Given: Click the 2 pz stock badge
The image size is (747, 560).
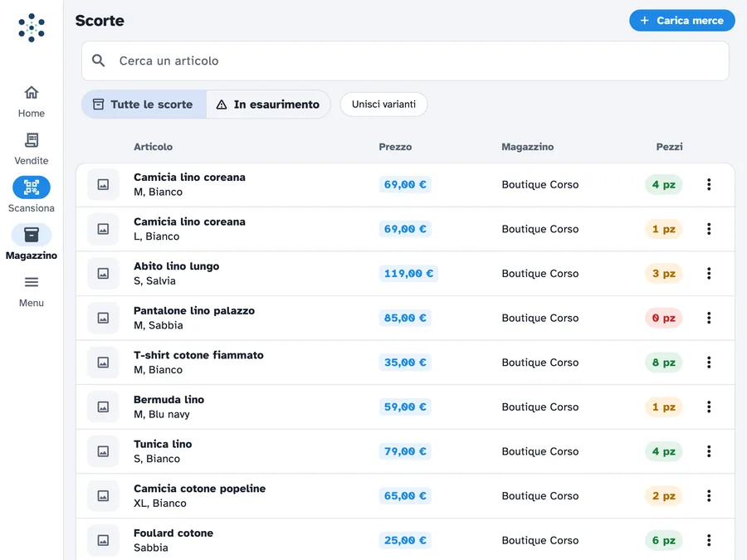Looking at the screenshot, I should [x=664, y=496].
